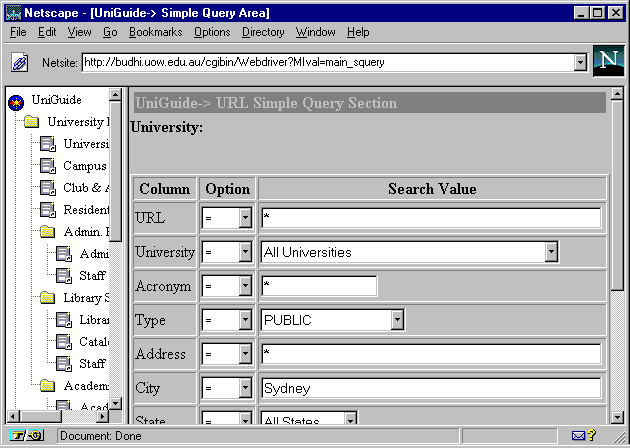Click the Document: Done status text
630x448 pixels.
click(100, 436)
